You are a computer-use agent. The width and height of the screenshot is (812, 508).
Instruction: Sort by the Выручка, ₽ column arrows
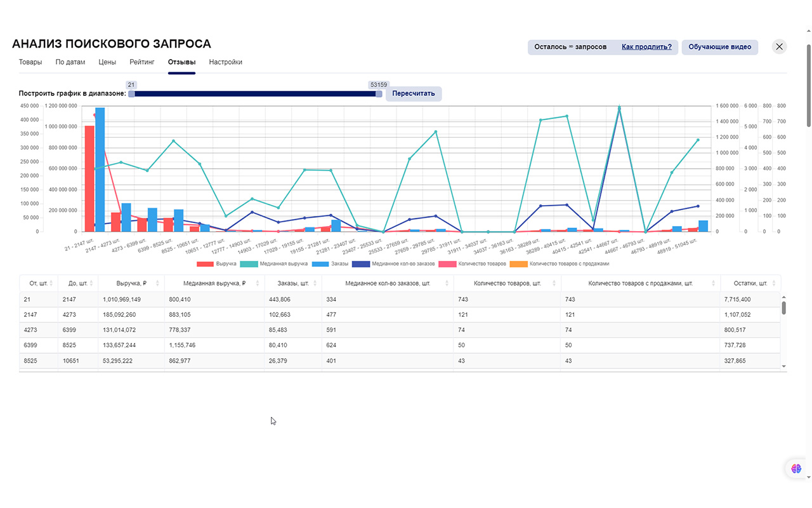tap(159, 283)
